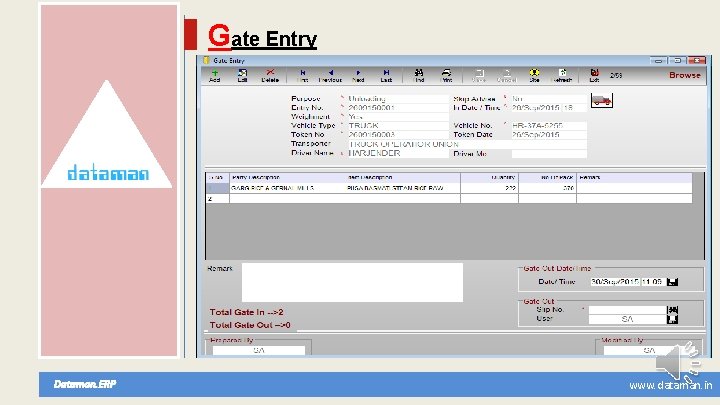Screen dimensions: 720x405
Task: Click the In Time field
Action: tap(574, 108)
